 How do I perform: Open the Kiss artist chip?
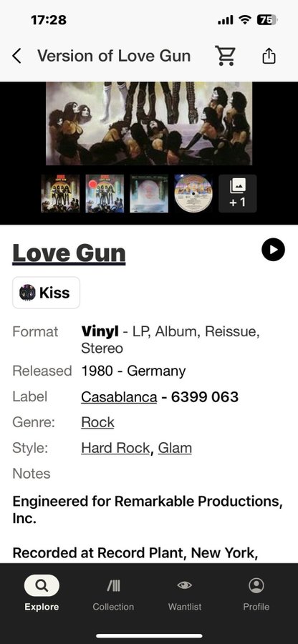46,293
